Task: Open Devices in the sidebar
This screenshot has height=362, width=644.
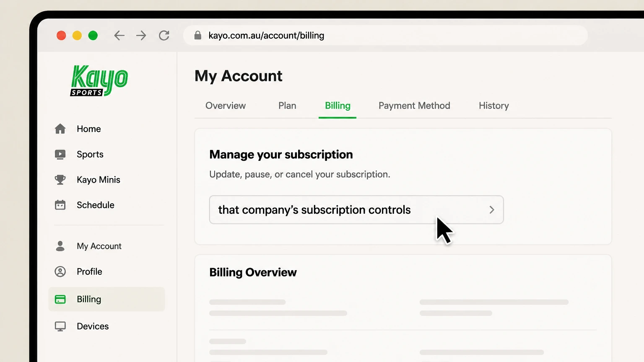Action: (93, 326)
